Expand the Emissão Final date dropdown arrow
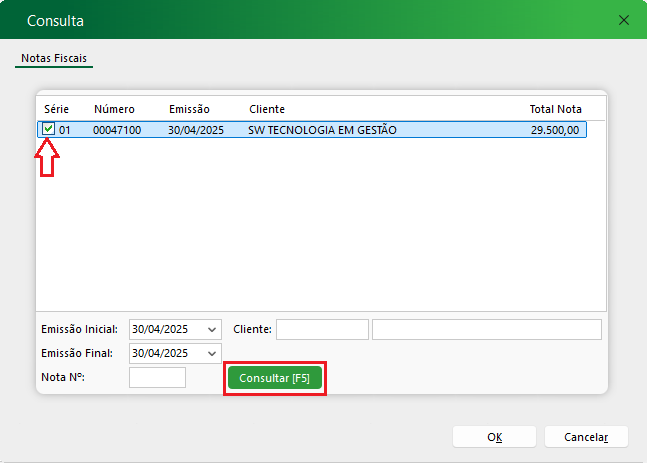Viewport: 647px width, 463px height. 212,354
